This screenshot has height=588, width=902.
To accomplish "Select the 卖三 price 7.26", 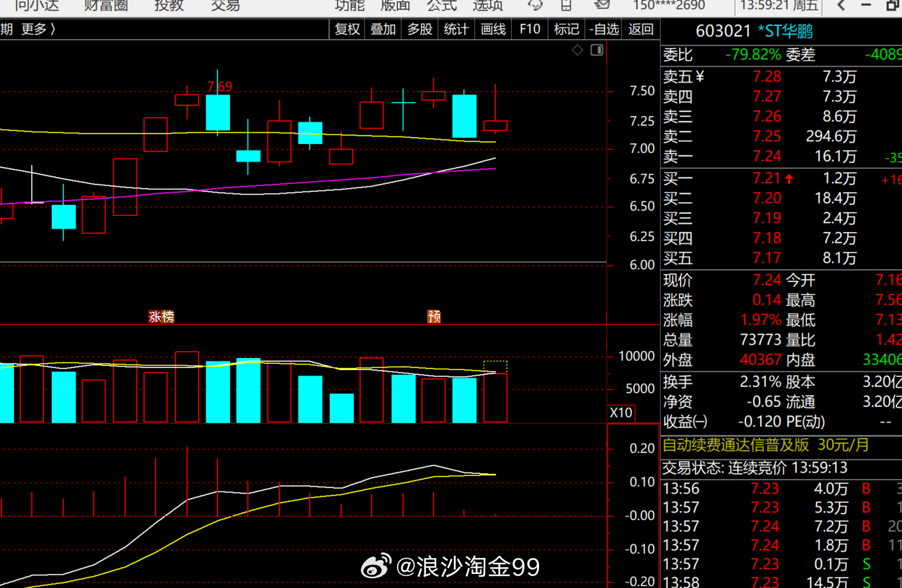I will (767, 117).
